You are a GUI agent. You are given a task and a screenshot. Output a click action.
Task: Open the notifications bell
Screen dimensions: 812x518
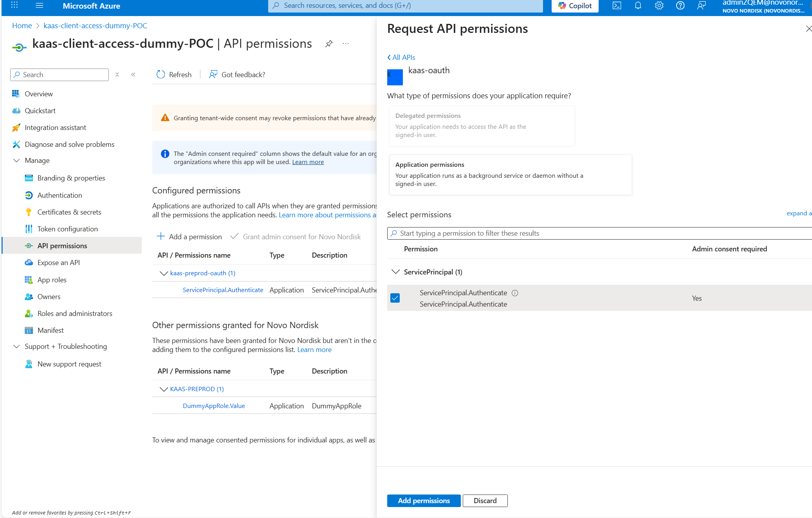click(638, 5)
